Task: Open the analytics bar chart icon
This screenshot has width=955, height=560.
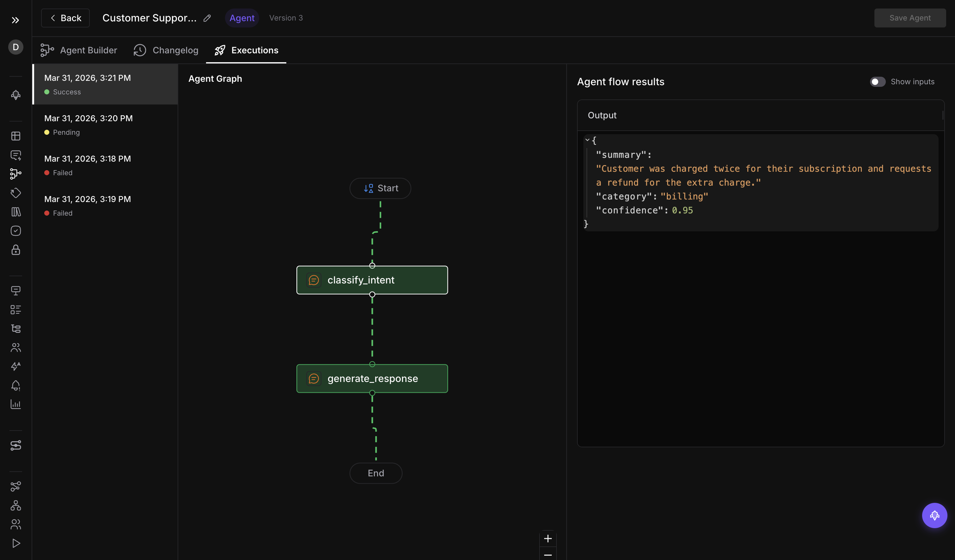Action: point(15,404)
